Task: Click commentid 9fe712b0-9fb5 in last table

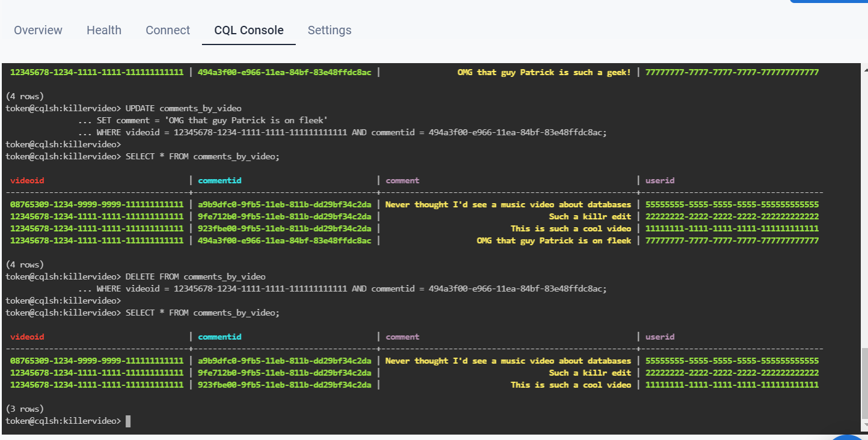Action: coord(284,373)
